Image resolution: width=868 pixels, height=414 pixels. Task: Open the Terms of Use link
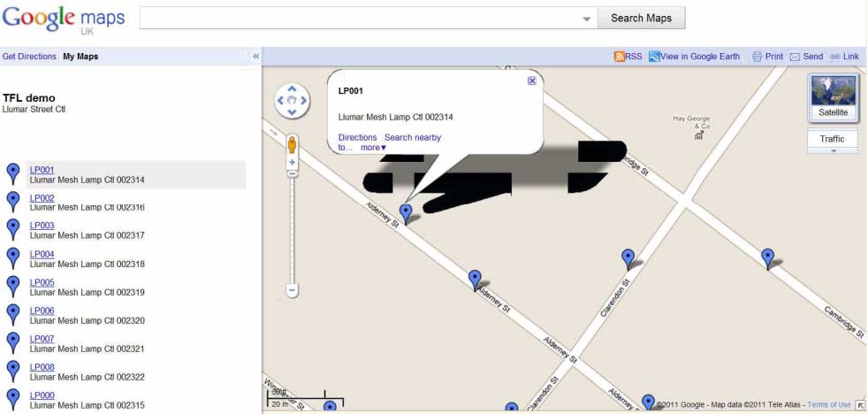pyautogui.click(x=829, y=404)
